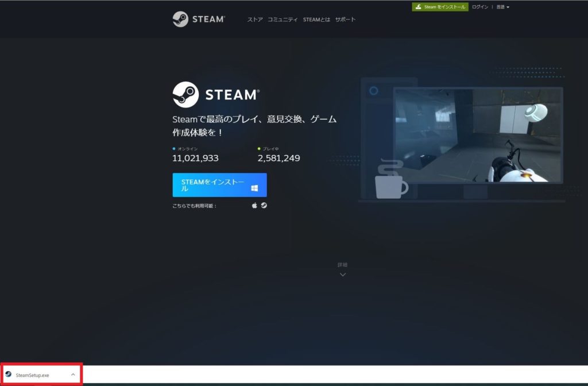Image resolution: width=588 pixels, height=386 pixels.
Task: Expand SteamSetup.exe download options arrow
Action: coord(73,375)
